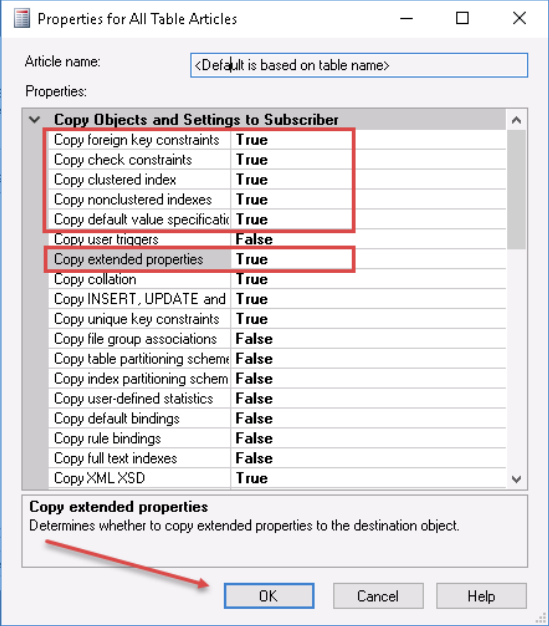This screenshot has height=626, width=549.
Task: Click the True value for Copy collation
Action: tap(252, 279)
